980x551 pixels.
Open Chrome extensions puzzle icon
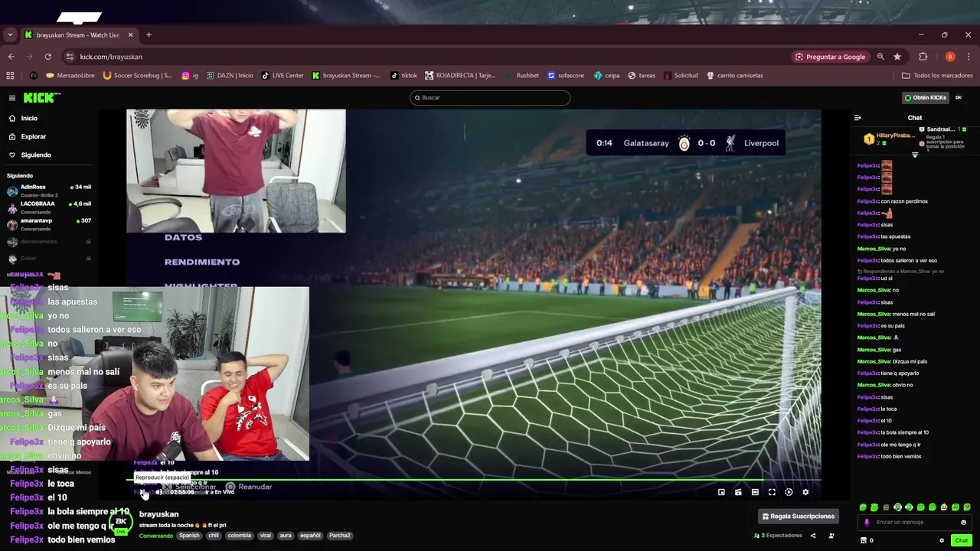point(923,57)
